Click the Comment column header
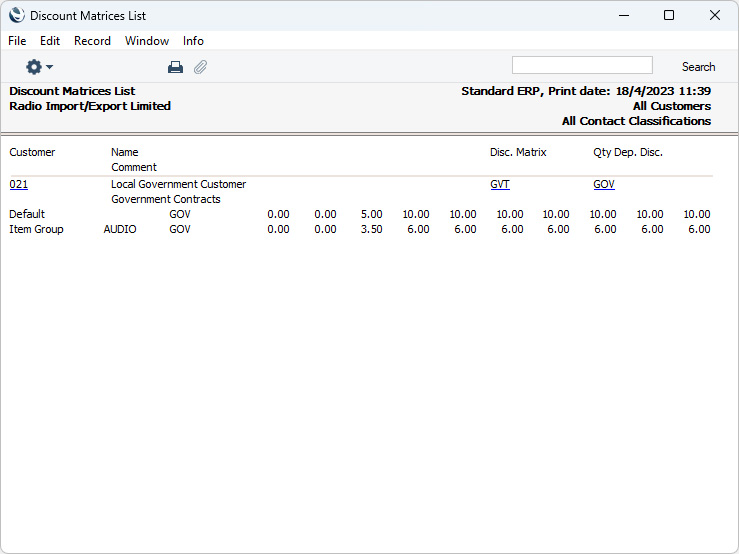 (x=134, y=167)
